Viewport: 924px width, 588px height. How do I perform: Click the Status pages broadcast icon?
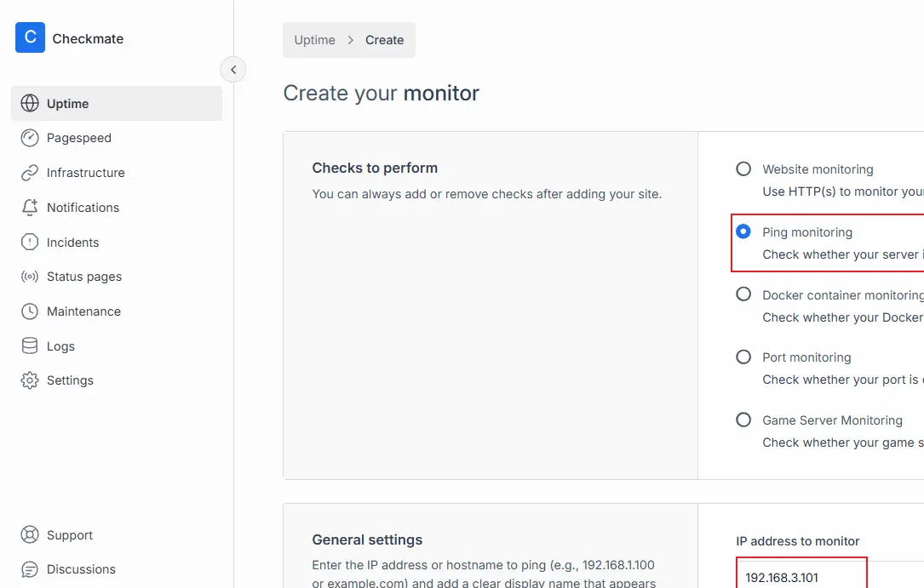(30, 277)
